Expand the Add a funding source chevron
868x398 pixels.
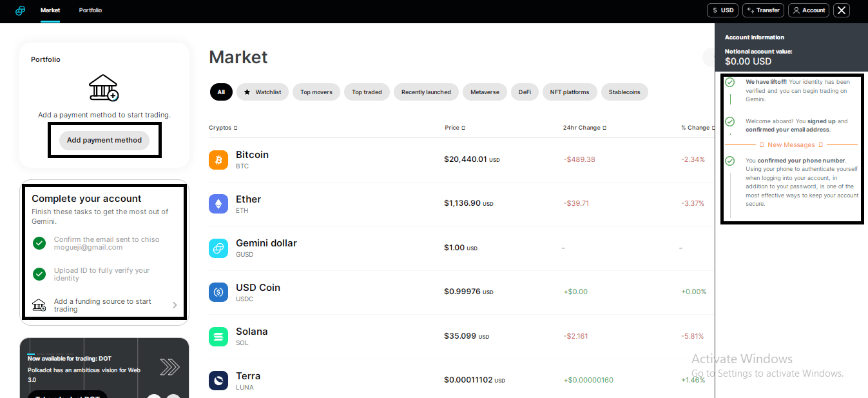[175, 305]
